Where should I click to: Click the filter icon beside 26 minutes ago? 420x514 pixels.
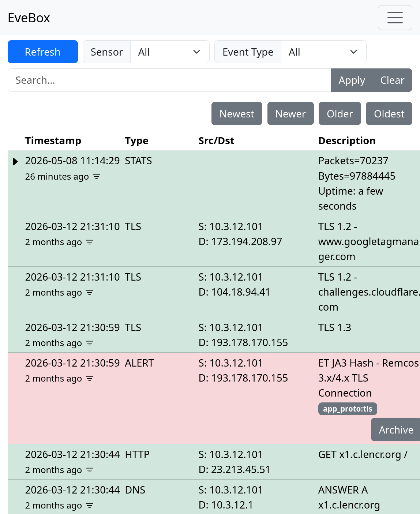(x=97, y=177)
